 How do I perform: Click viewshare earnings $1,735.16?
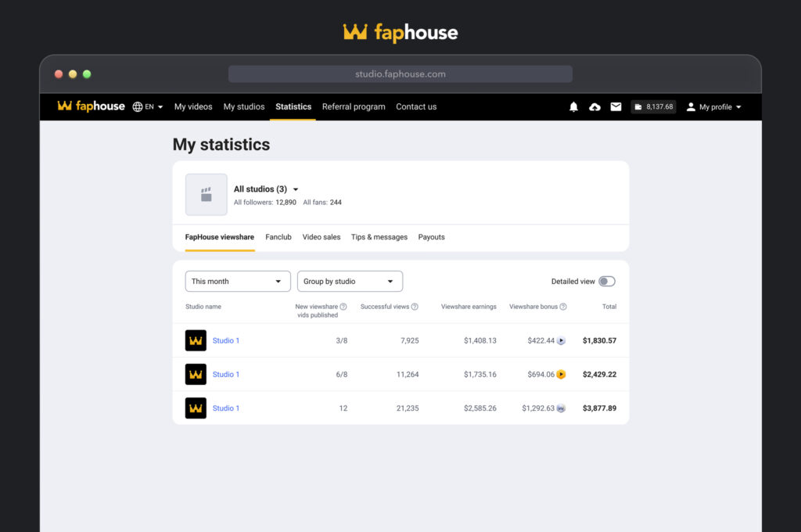click(480, 375)
